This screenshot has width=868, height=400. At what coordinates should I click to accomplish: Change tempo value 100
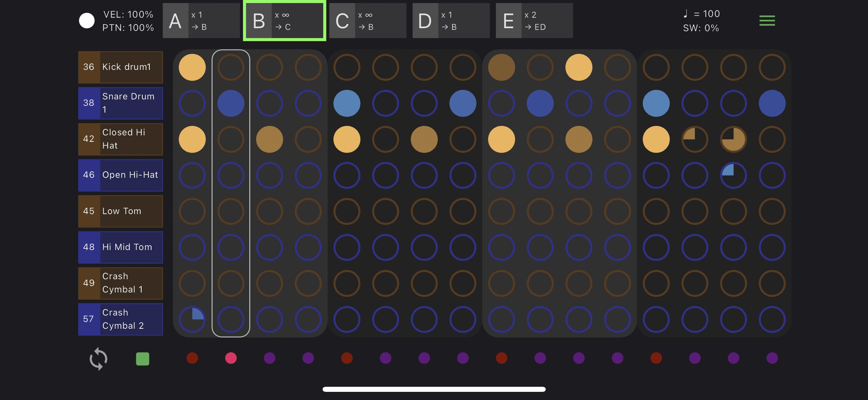click(x=702, y=14)
